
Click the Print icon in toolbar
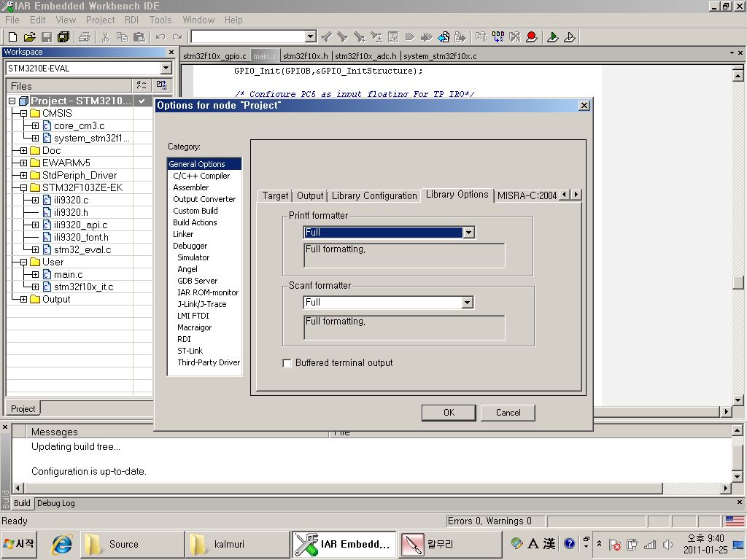click(85, 36)
